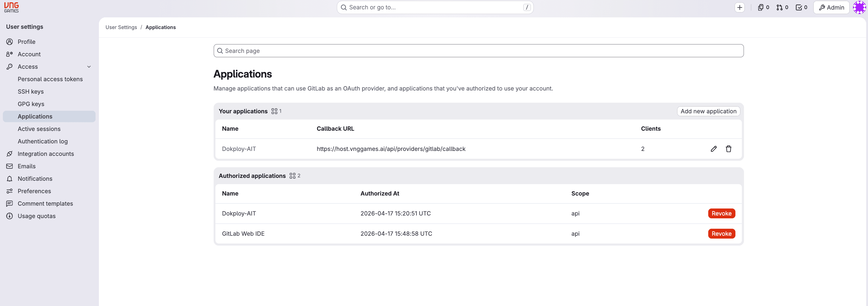Expand Integration accounts in sidebar
Image resolution: width=868 pixels, height=306 pixels.
coord(46,154)
